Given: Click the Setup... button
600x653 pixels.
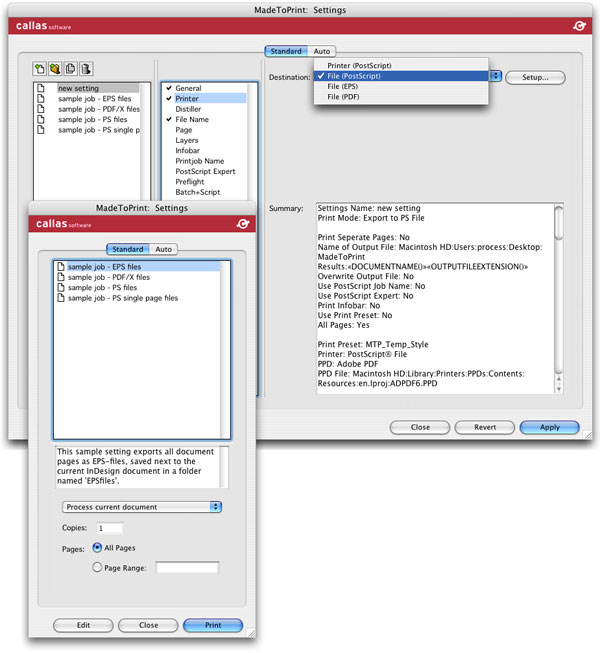Looking at the screenshot, I should click(535, 77).
